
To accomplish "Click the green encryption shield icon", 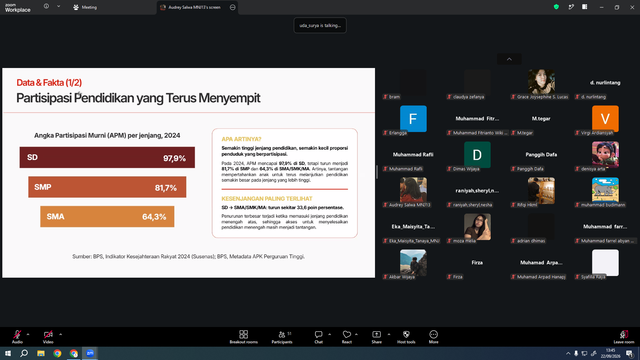I will tap(556, 7).
